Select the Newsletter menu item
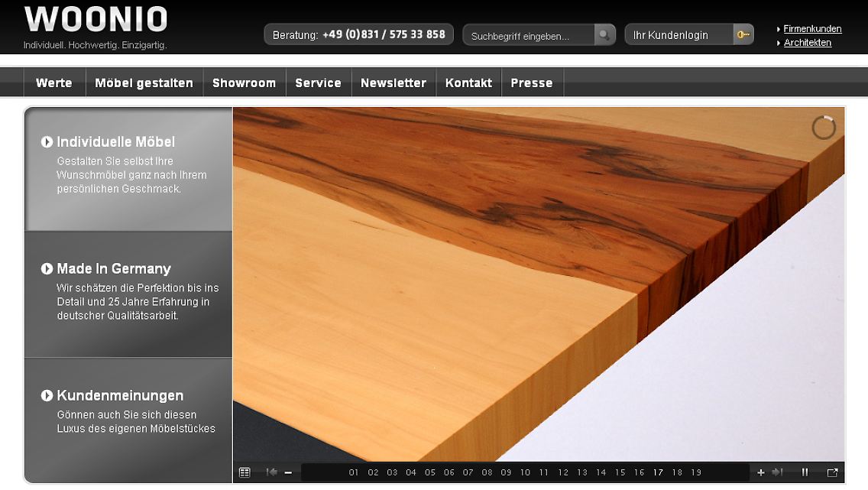Viewport: 868px width, 490px height. tap(393, 83)
